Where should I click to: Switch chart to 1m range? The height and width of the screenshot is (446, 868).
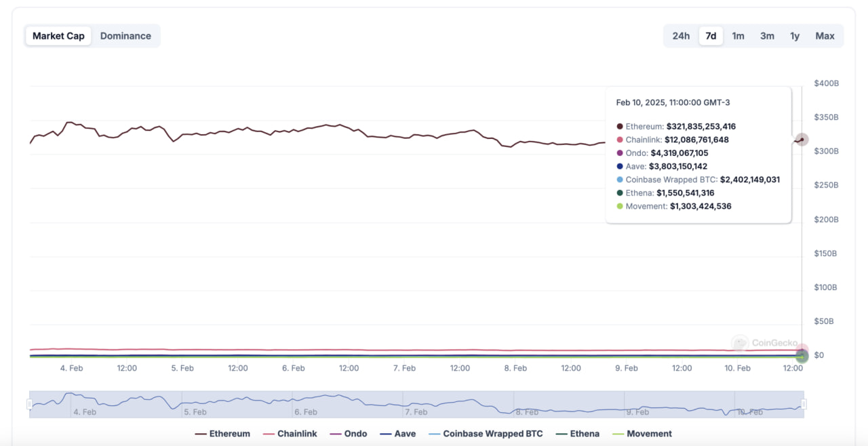tap(738, 36)
